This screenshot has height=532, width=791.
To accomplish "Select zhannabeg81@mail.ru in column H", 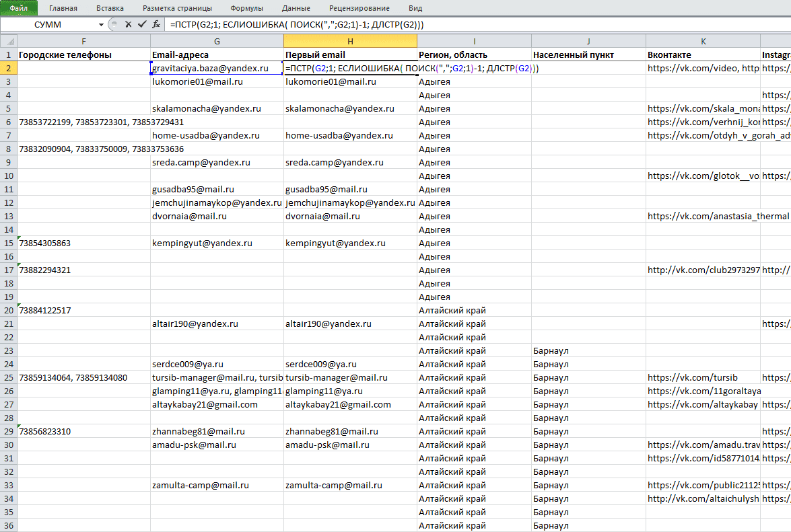I will (350, 431).
